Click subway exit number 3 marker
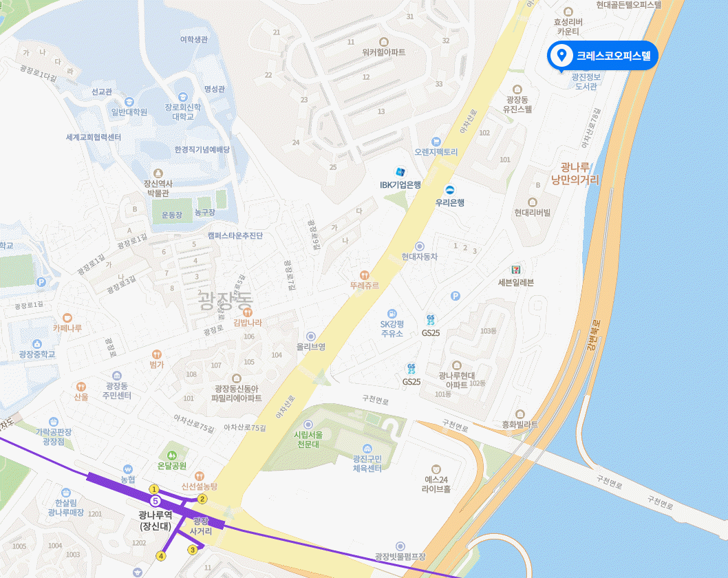Screen dimensions: 728x578 (192, 550)
